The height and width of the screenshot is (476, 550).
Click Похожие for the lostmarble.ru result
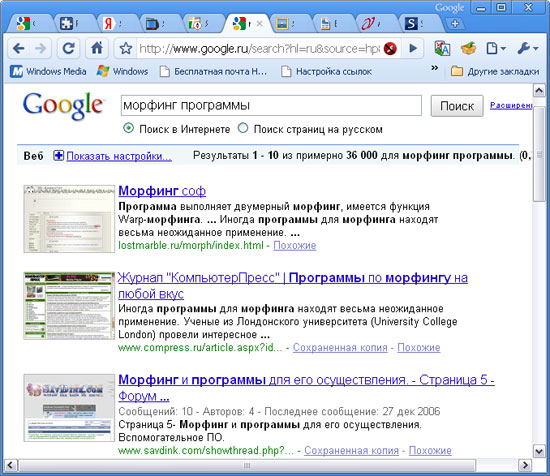295,246
